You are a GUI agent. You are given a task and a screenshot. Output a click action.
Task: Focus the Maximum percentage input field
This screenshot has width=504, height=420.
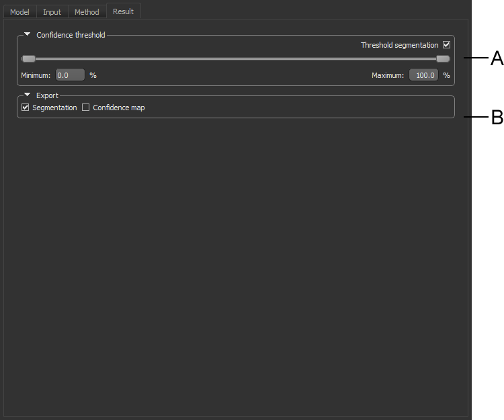[x=423, y=75]
